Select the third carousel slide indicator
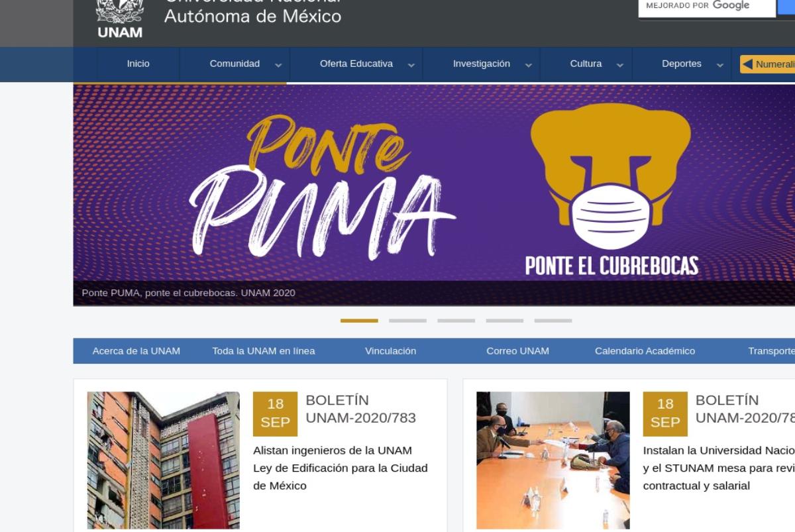The image size is (795, 532). [x=456, y=321]
